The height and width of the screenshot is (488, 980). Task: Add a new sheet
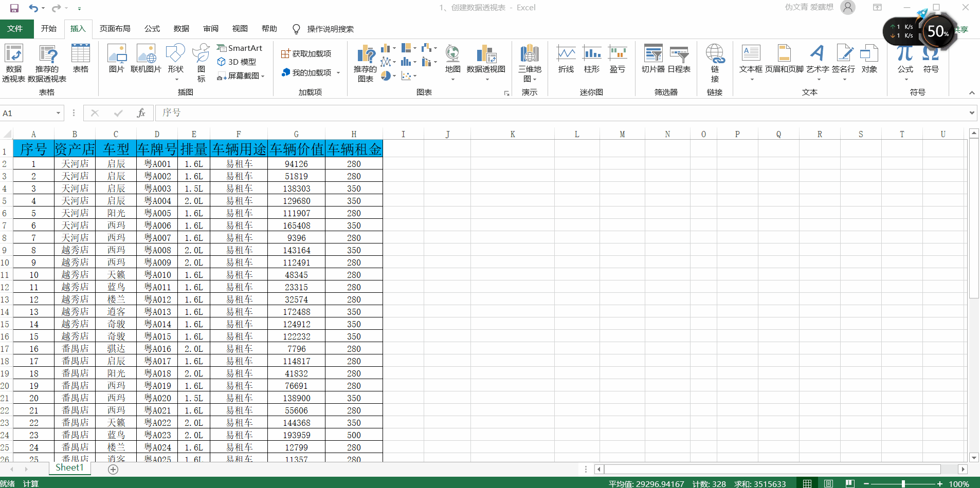tap(113, 469)
